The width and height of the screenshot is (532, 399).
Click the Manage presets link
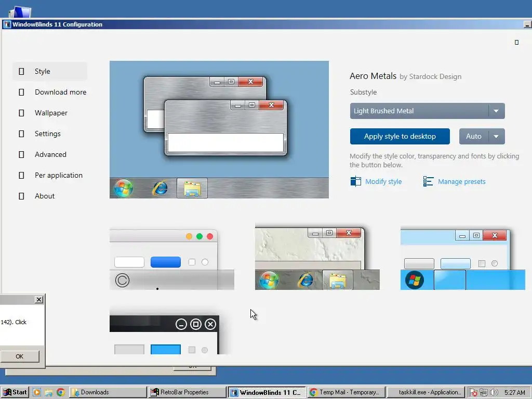[461, 181]
